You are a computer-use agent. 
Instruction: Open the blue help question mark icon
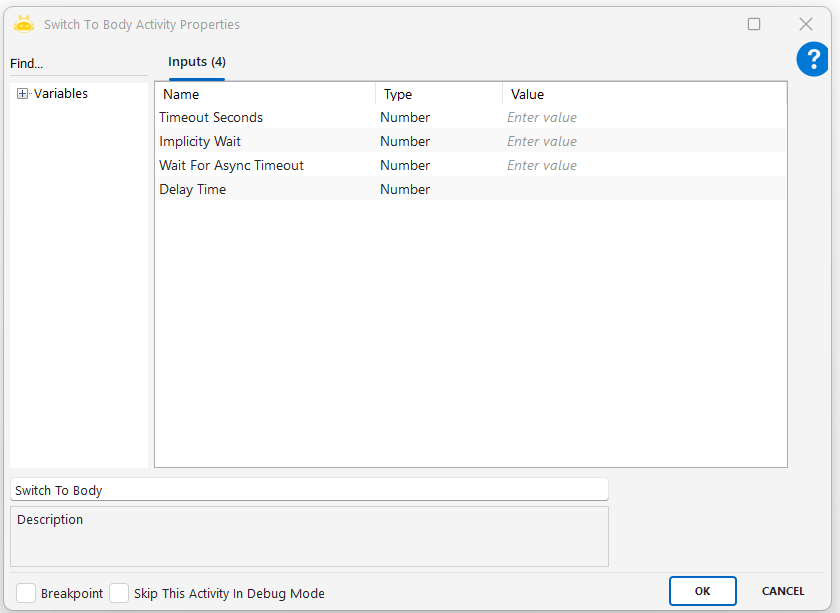pyautogui.click(x=812, y=59)
